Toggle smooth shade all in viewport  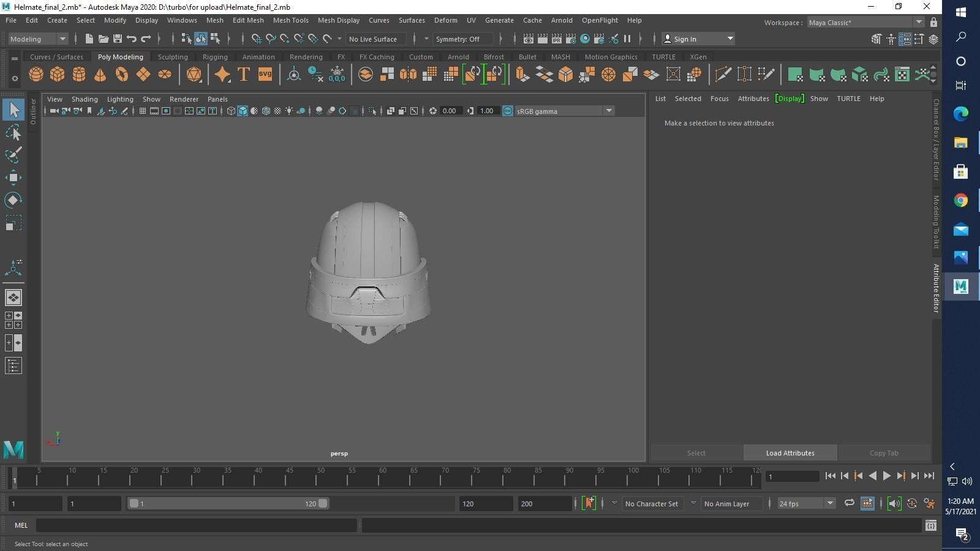point(243,111)
